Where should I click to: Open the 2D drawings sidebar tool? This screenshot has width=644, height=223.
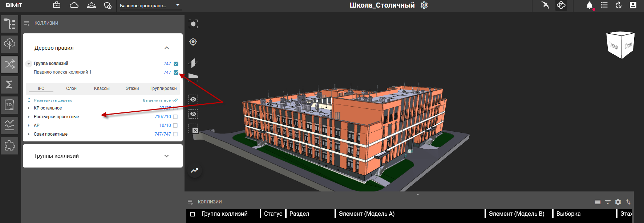coord(9,105)
